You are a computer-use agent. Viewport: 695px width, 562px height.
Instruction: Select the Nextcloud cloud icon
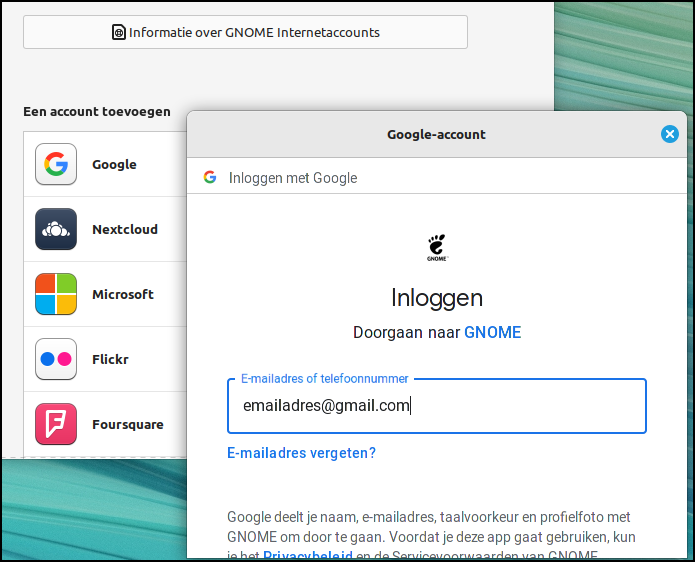click(x=56, y=229)
